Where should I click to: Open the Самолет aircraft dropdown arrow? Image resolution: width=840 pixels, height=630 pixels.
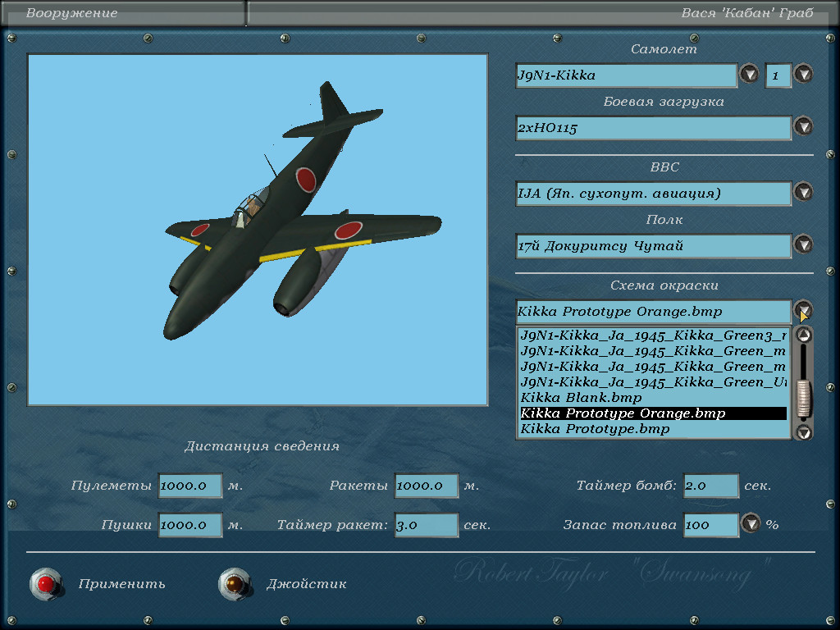tap(749, 75)
